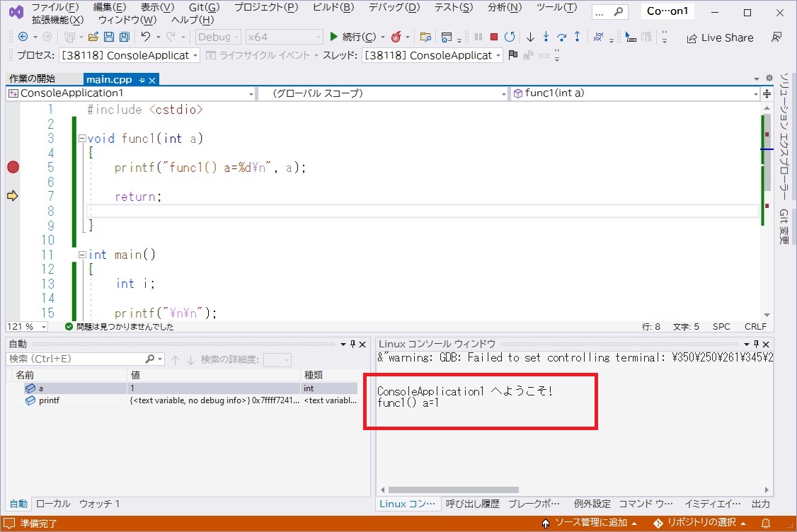Toggle pin on the main.cpp tab

click(142, 80)
